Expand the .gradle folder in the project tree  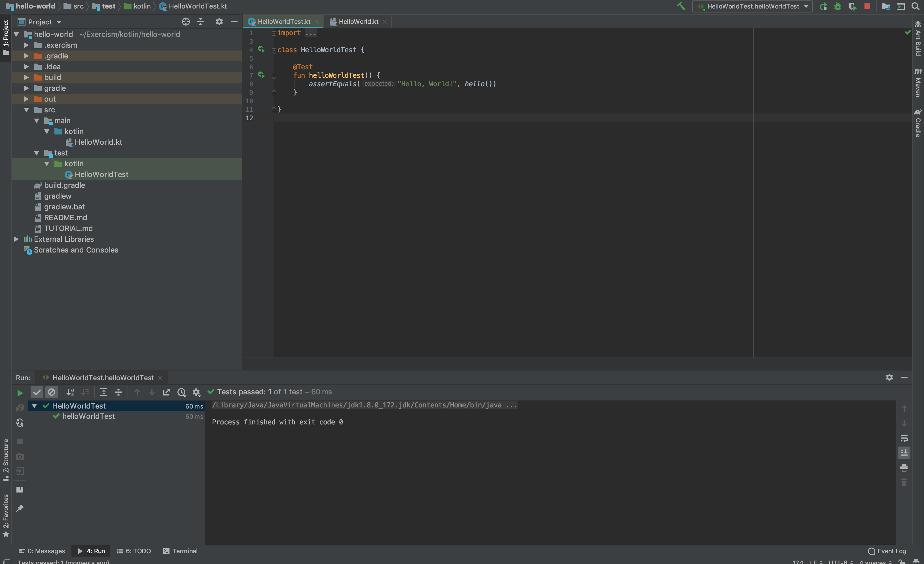(26, 56)
